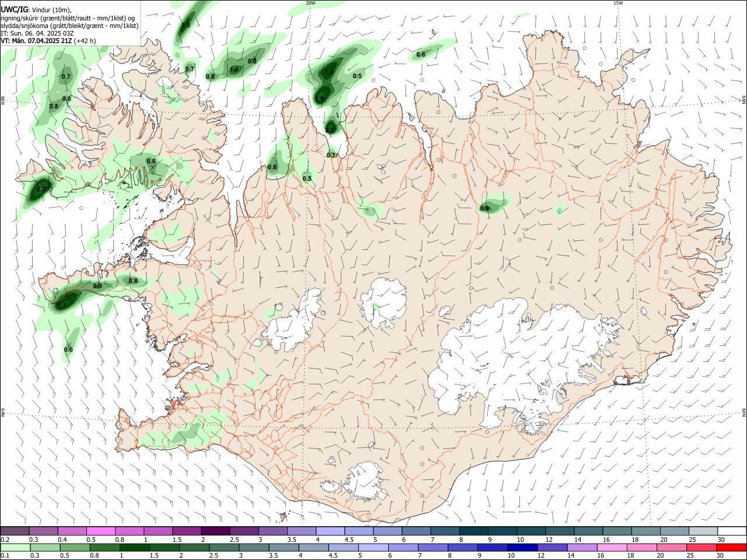Click the '1.9' precipitation value on the map
This screenshot has height=560, width=747.
click(319, 99)
